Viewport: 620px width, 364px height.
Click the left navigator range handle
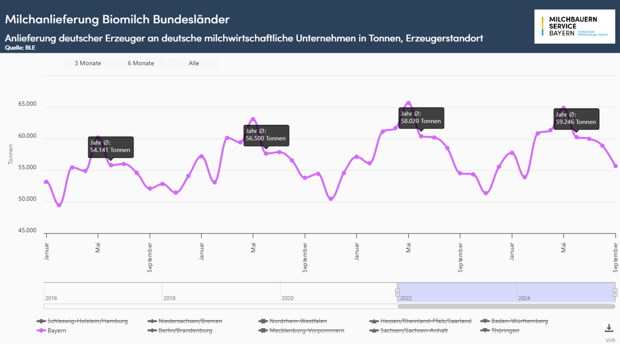(x=397, y=293)
